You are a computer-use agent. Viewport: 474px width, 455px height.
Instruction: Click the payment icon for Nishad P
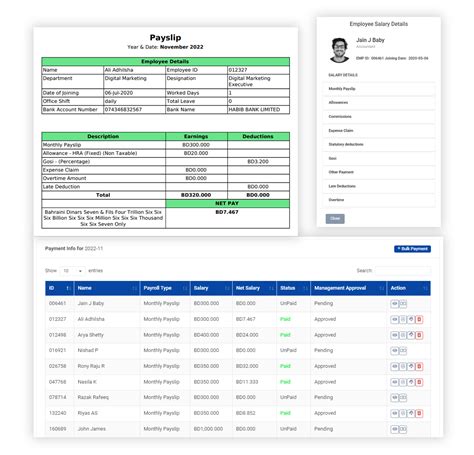pyautogui.click(x=403, y=351)
